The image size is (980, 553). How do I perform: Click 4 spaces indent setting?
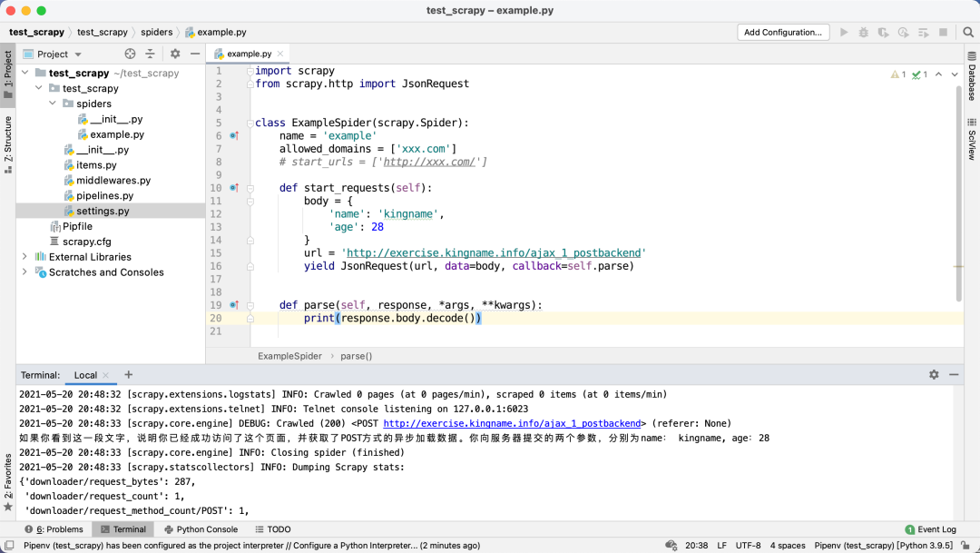point(788,546)
